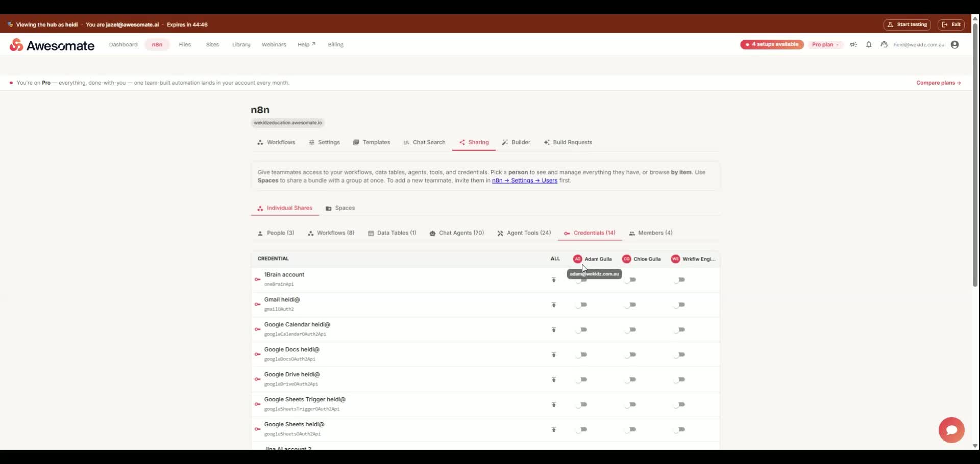The width and height of the screenshot is (980, 464).
Task: Open Billing in top navigation
Action: point(335,45)
